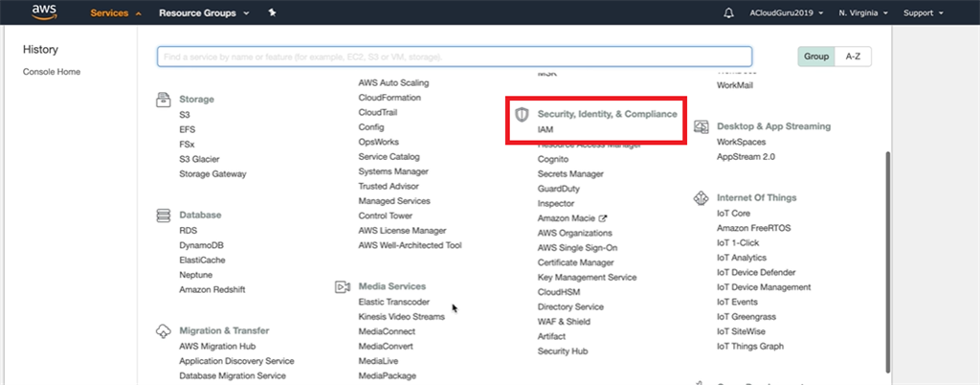Click the Media Services category icon
Viewport: 980px width, 385px height.
click(342, 286)
